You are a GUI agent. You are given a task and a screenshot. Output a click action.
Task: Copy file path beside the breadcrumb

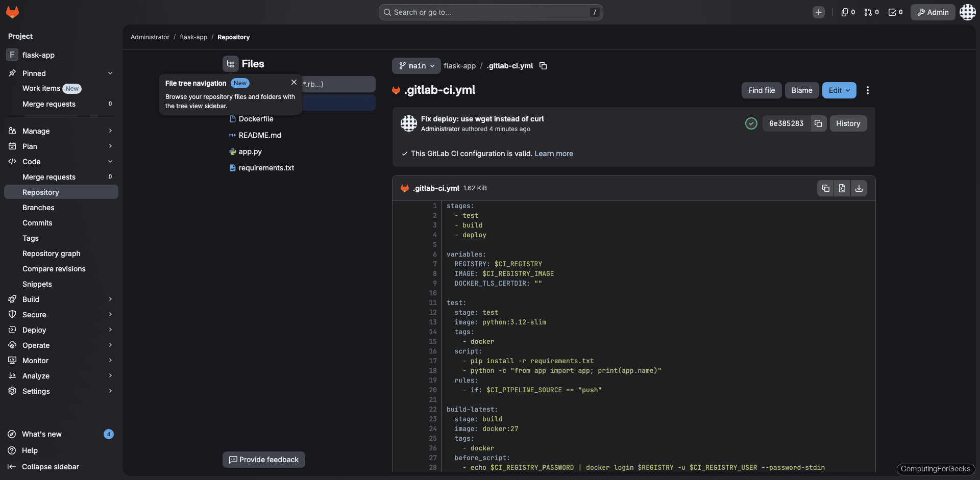click(x=543, y=66)
